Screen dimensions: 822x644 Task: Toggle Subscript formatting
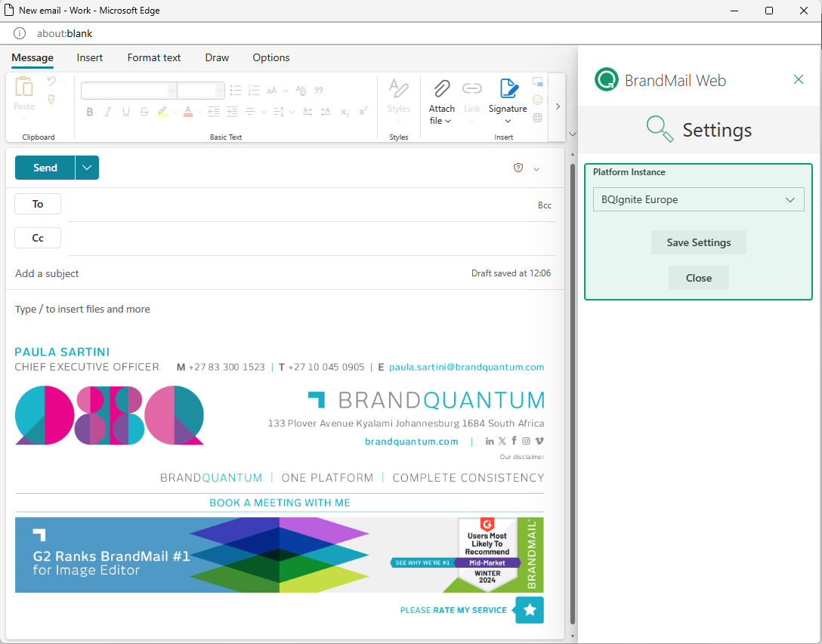345,112
